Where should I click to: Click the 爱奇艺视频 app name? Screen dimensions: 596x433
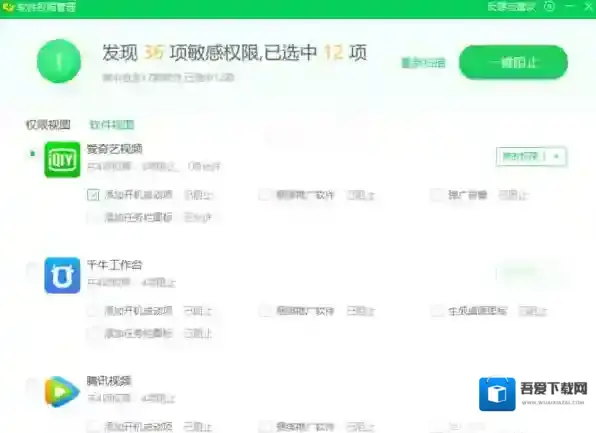click(x=114, y=149)
